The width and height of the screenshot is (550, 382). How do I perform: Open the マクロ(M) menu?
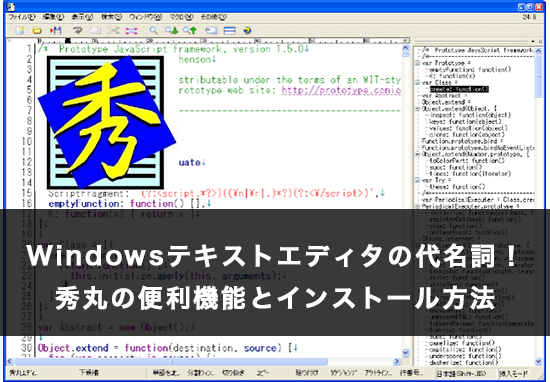[x=182, y=17]
